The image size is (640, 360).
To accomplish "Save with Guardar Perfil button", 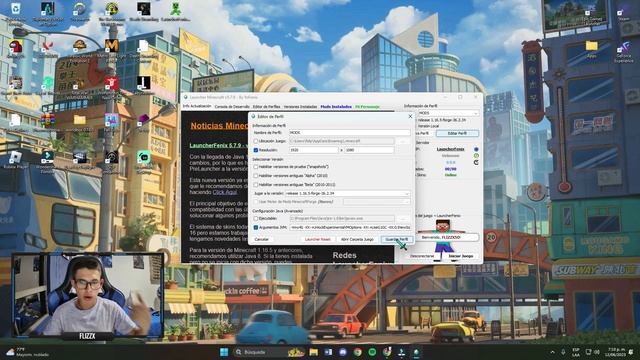I will pyautogui.click(x=397, y=239).
